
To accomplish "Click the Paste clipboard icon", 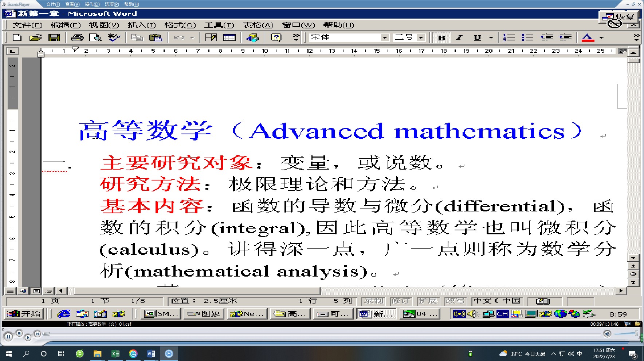I will click(x=156, y=37).
